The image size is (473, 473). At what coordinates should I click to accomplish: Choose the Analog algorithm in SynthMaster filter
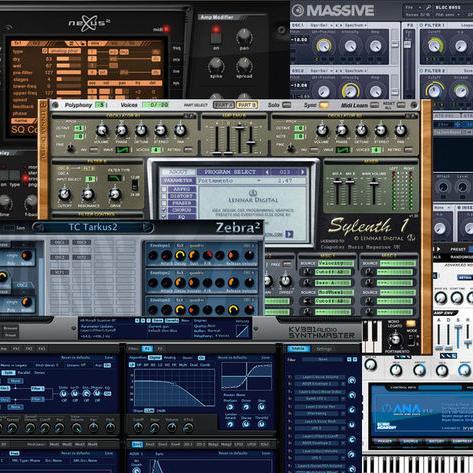(170, 357)
